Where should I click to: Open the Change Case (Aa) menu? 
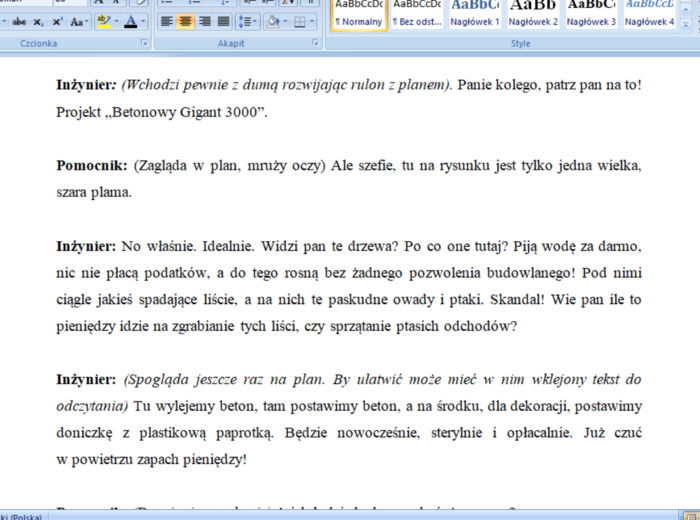[77, 21]
